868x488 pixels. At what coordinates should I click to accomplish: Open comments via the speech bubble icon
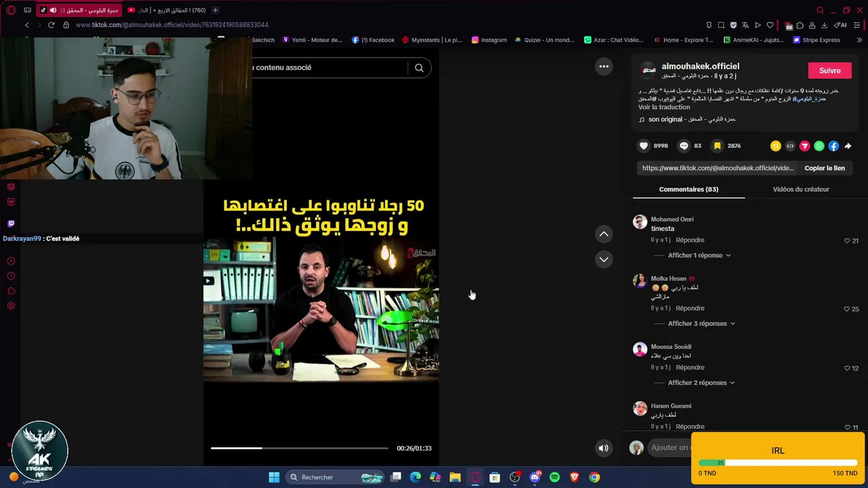(684, 146)
